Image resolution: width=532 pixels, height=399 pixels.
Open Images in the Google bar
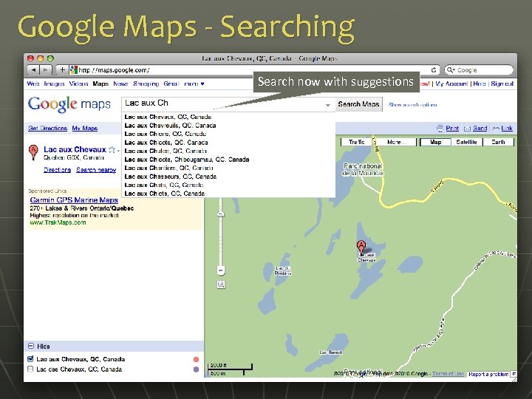[x=54, y=83]
